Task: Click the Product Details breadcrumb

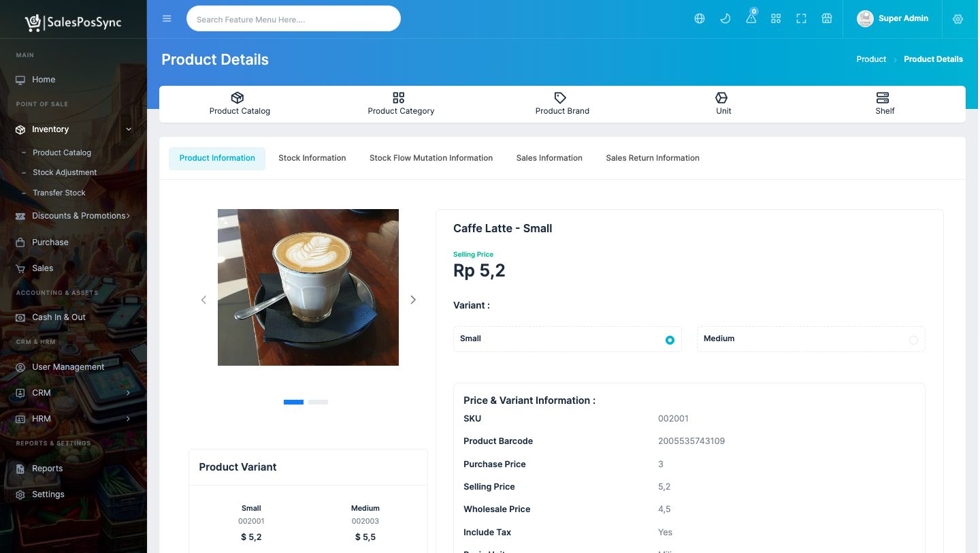Action: click(x=933, y=59)
